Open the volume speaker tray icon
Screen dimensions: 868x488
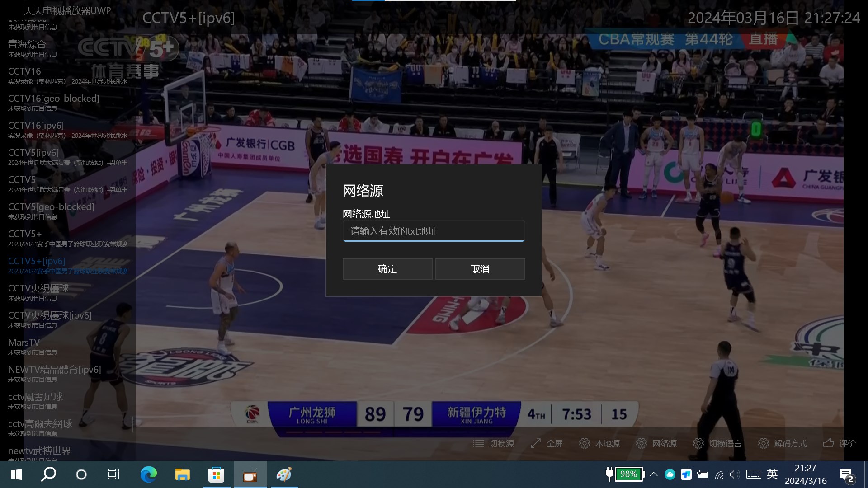pyautogui.click(x=734, y=474)
